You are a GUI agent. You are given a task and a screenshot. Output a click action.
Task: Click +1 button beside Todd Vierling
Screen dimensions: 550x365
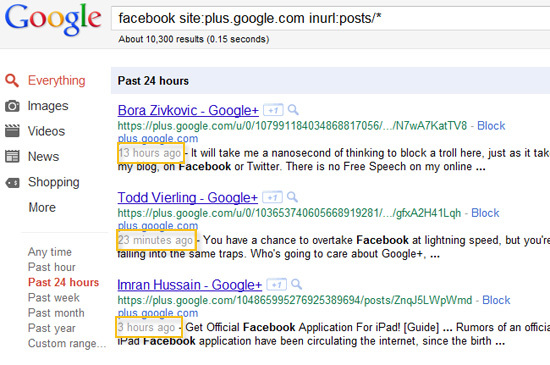click(273, 198)
